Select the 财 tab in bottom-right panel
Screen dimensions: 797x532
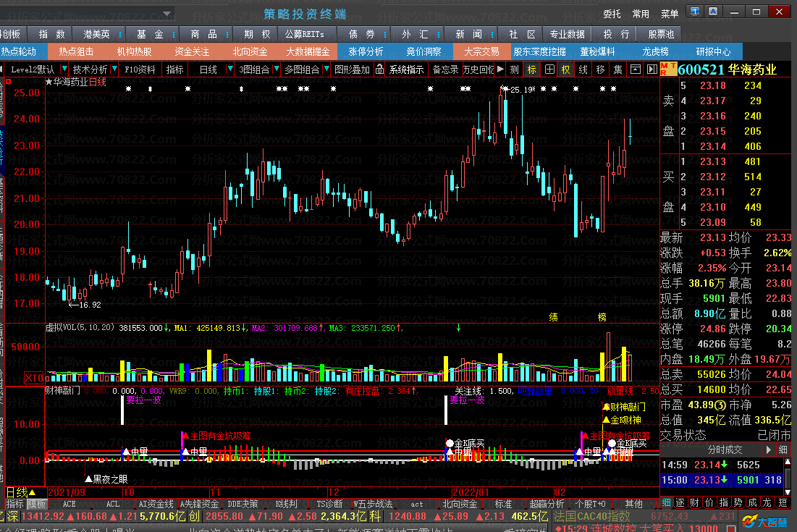[x=694, y=502]
